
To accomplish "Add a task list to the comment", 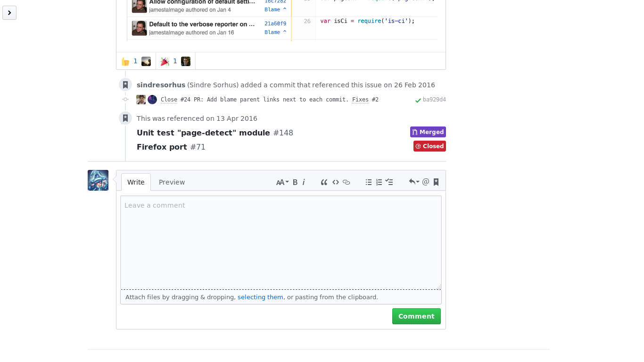I will [x=389, y=182].
